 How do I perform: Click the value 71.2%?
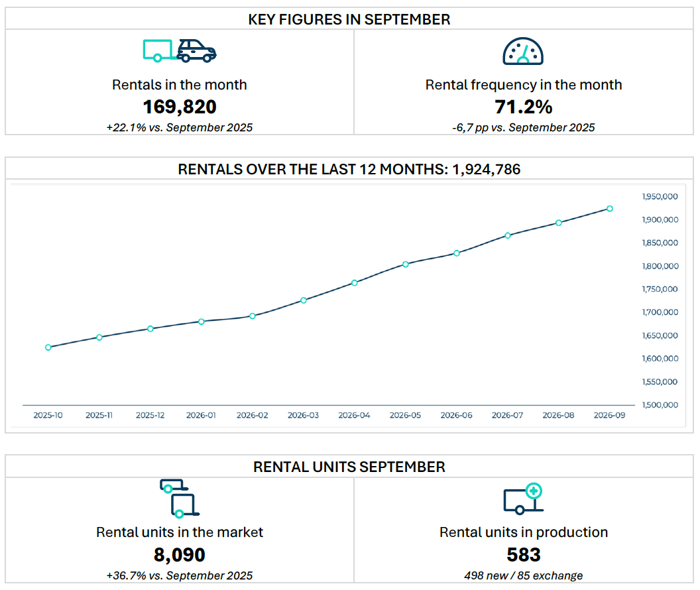click(x=523, y=107)
